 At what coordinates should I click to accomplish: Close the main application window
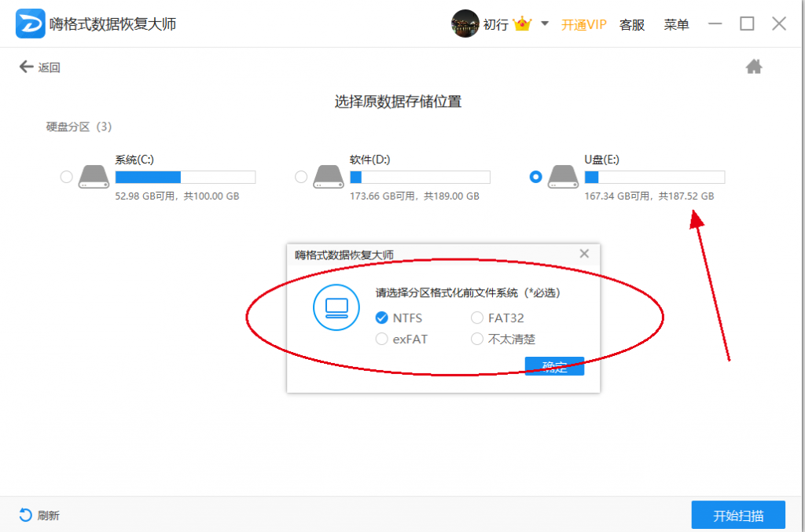(779, 24)
